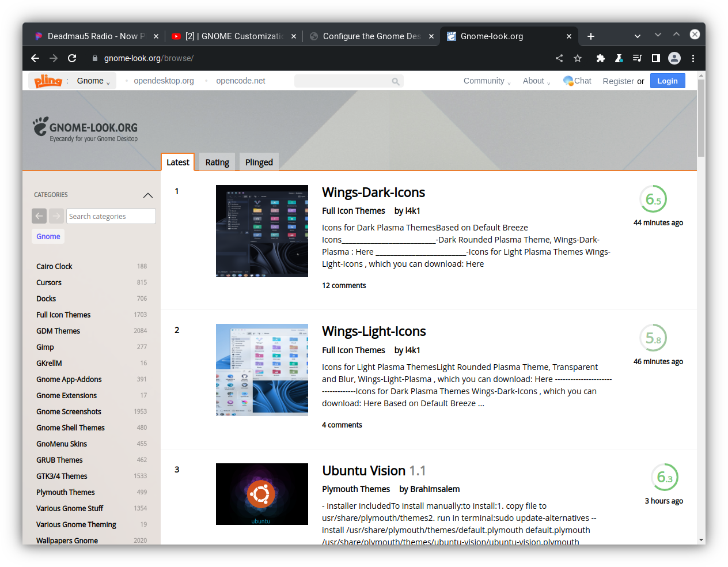
Task: Open the About dropdown menu
Action: (537, 81)
